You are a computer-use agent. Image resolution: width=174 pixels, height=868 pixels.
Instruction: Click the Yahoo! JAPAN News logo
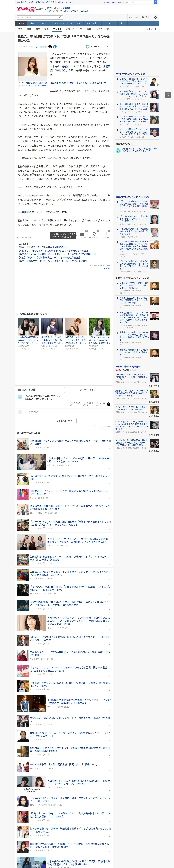[x=30, y=9]
